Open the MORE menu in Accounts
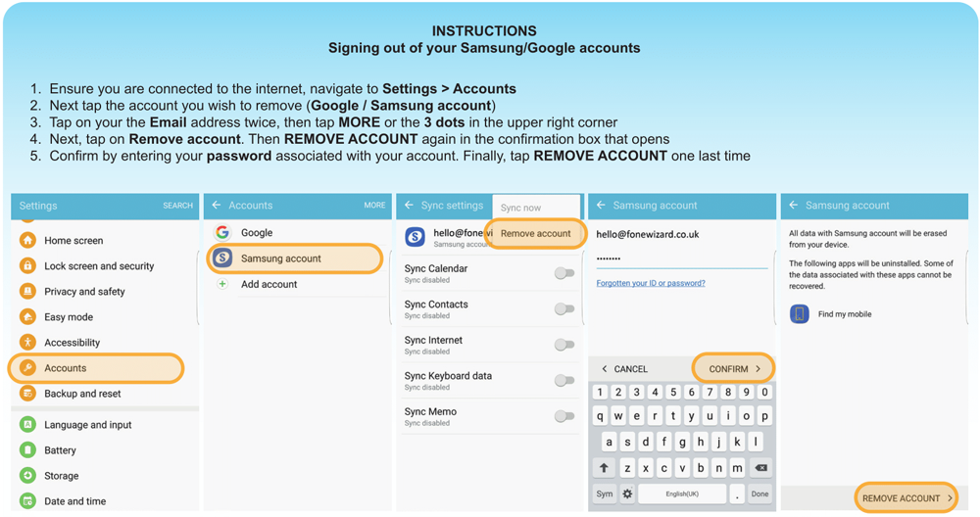 pos(374,206)
